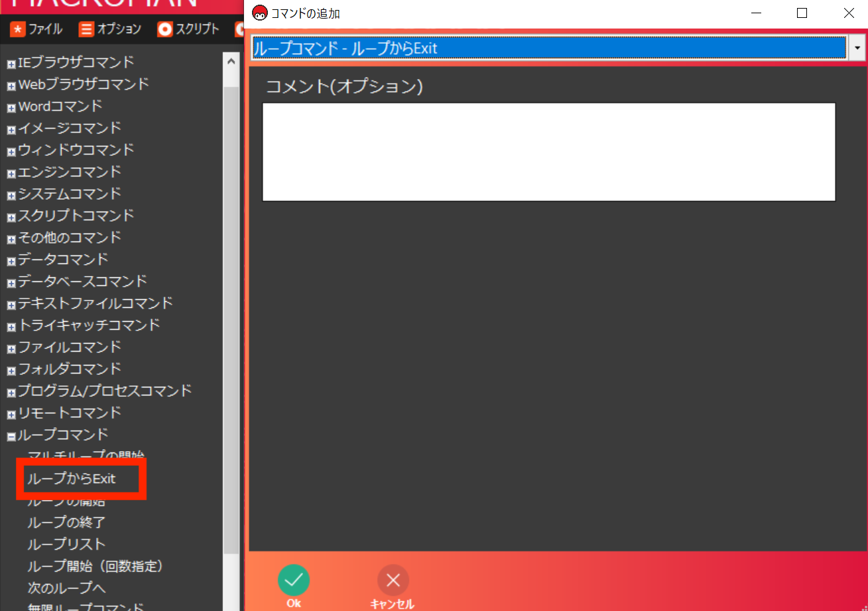Expand the Webブラウザコマンド tree node
Viewport: 868px width, 611px height.
point(11,86)
